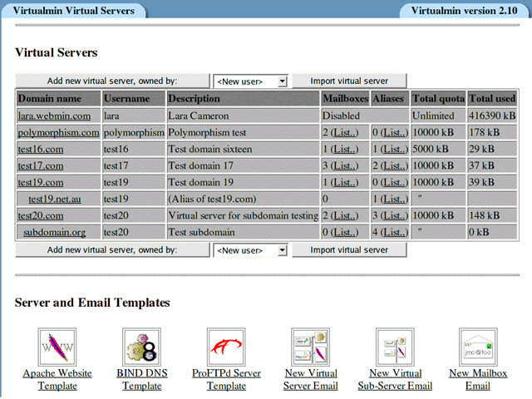This screenshot has width=532, height=399.
Task: Open the ProFTPd Server Template icon
Action: [x=226, y=347]
